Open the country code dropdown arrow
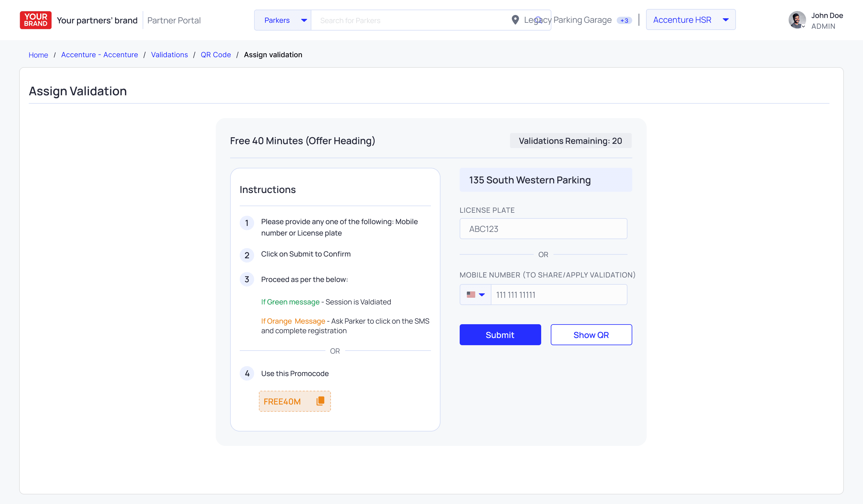The image size is (863, 504). tap(482, 295)
